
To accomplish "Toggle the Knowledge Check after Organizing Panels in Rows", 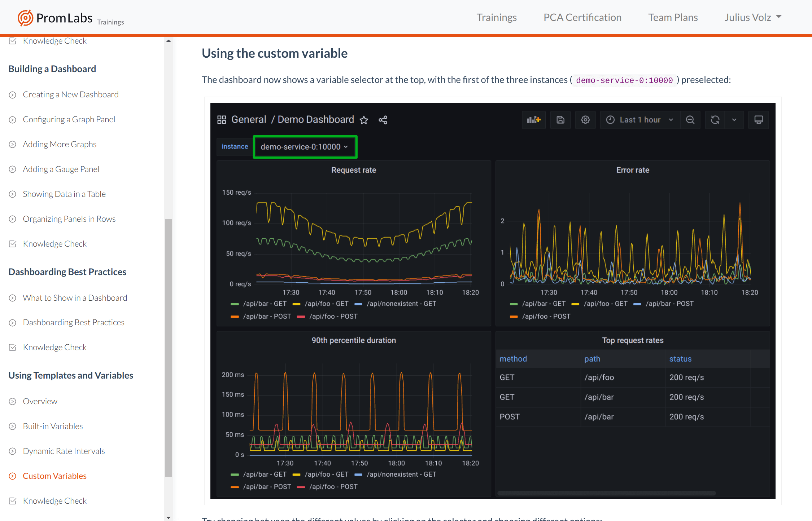I will (54, 243).
